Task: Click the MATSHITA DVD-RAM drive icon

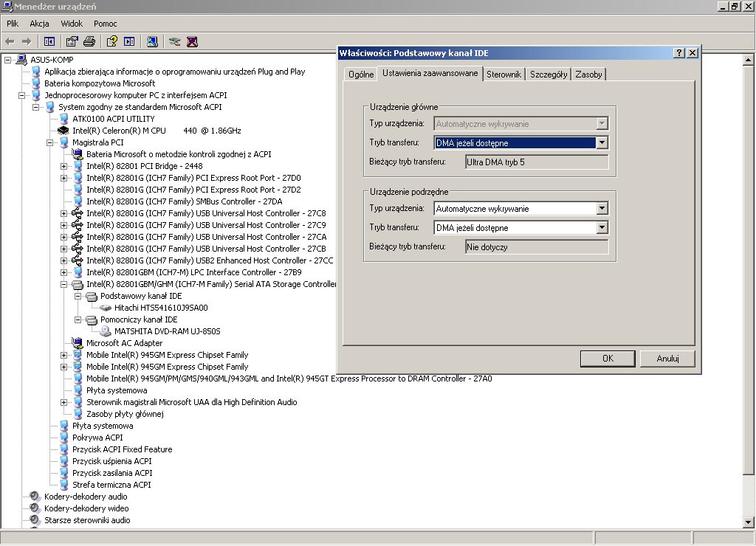Action: pyautogui.click(x=105, y=331)
